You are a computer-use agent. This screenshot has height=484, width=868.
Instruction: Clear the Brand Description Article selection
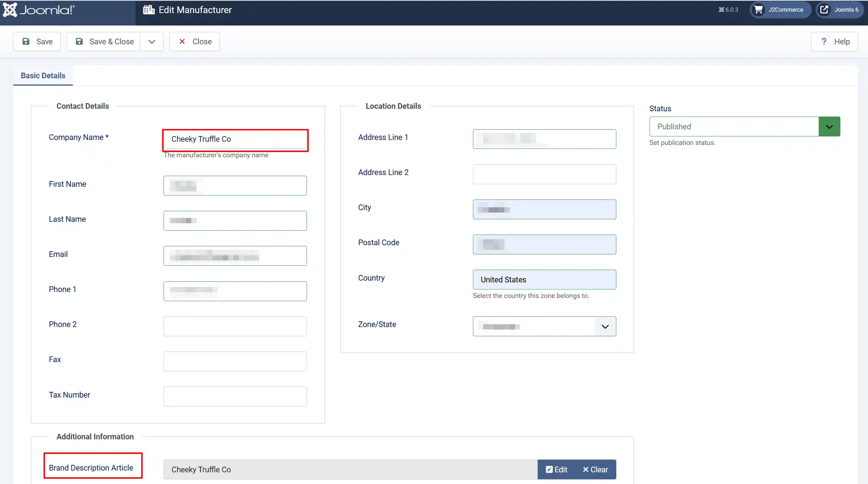pyautogui.click(x=595, y=469)
